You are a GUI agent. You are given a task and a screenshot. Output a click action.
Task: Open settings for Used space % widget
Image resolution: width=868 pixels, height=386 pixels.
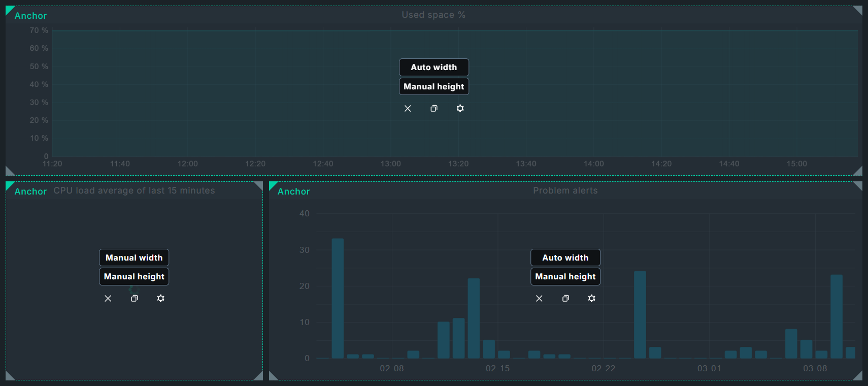point(460,109)
